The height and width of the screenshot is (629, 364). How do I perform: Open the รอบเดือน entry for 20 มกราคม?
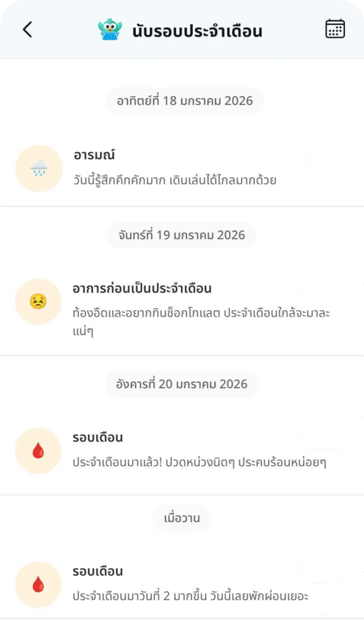pos(98,438)
